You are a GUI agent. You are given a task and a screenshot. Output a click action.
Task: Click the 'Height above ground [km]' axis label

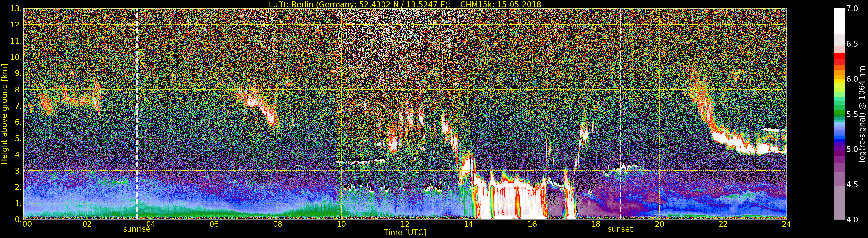pos(4,114)
